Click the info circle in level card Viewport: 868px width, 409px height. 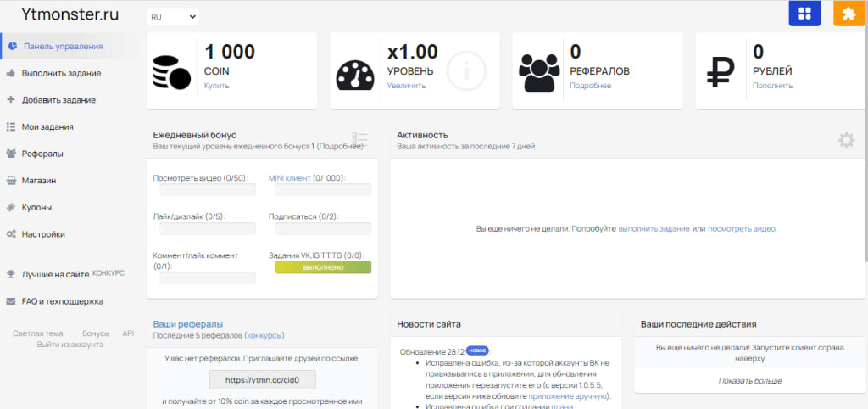click(x=466, y=71)
